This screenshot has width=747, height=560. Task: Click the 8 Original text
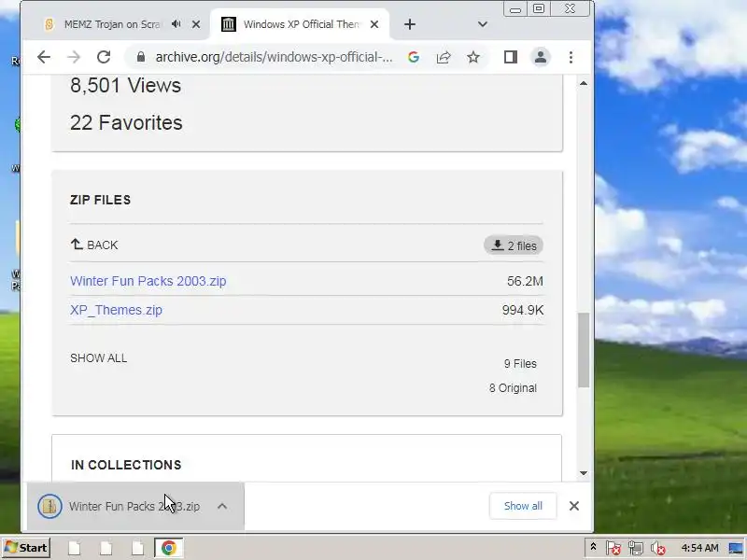[x=513, y=388]
